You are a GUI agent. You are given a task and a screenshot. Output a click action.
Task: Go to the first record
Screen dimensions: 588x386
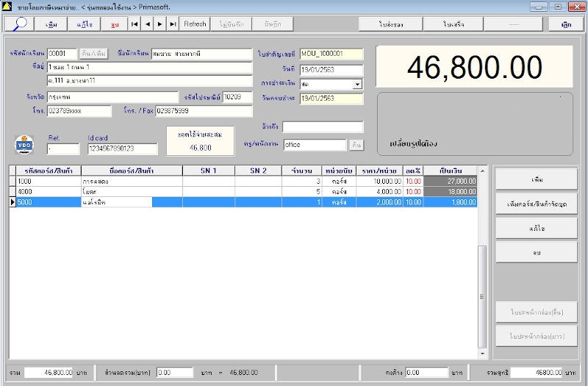(135, 24)
